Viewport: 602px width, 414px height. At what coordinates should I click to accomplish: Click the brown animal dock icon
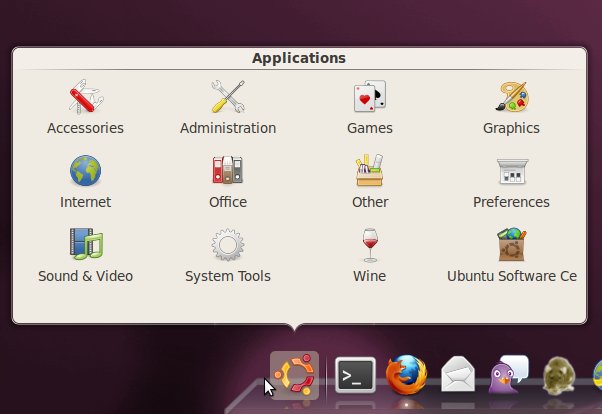click(559, 376)
